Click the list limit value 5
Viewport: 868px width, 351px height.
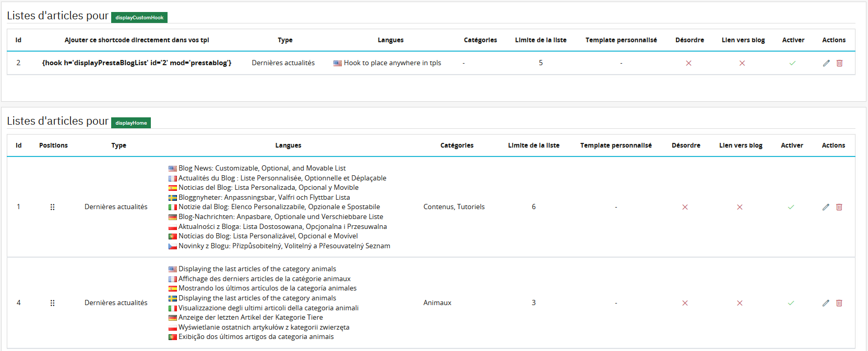point(541,63)
